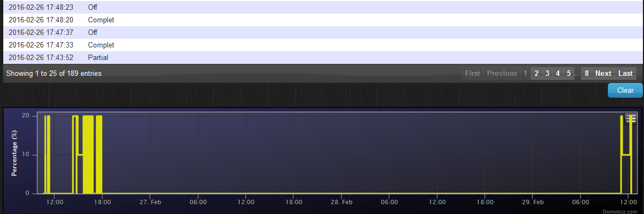
Task: Click the Partial status entry
Action: click(98, 57)
